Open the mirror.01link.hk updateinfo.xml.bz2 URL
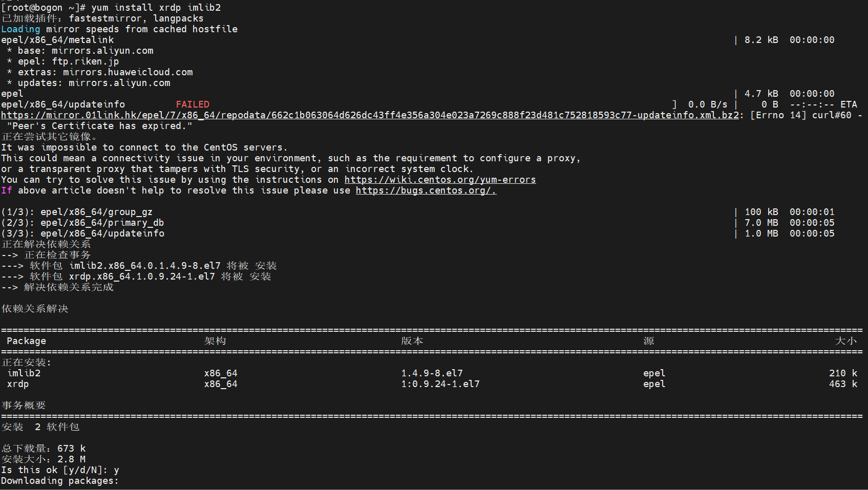This screenshot has width=868, height=490. point(370,115)
